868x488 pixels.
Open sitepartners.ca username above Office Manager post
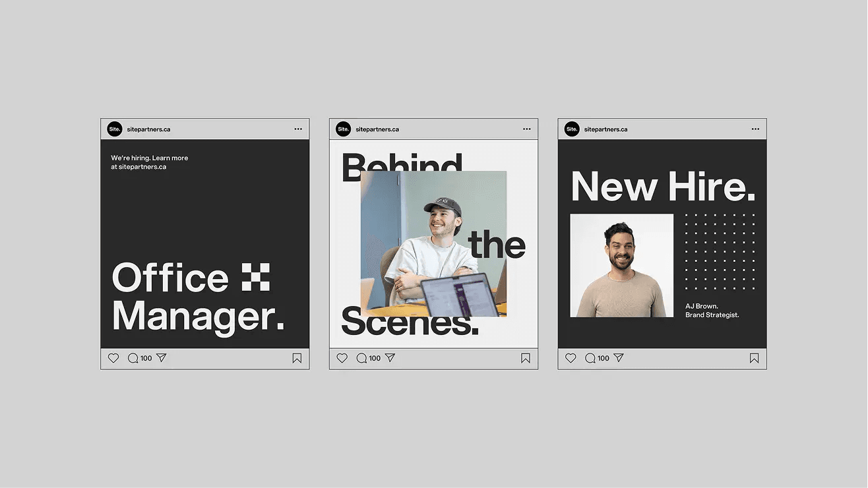click(x=148, y=129)
